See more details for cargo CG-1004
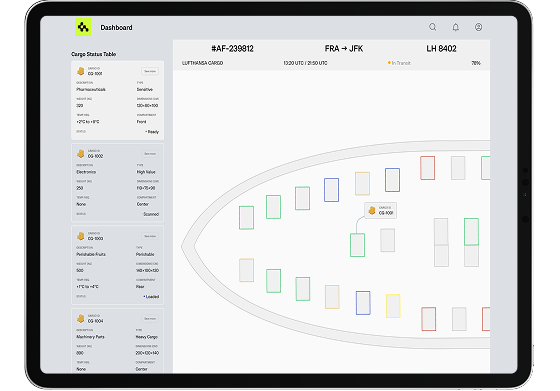Image resolution: width=560 pixels, height=391 pixels. tap(150, 319)
